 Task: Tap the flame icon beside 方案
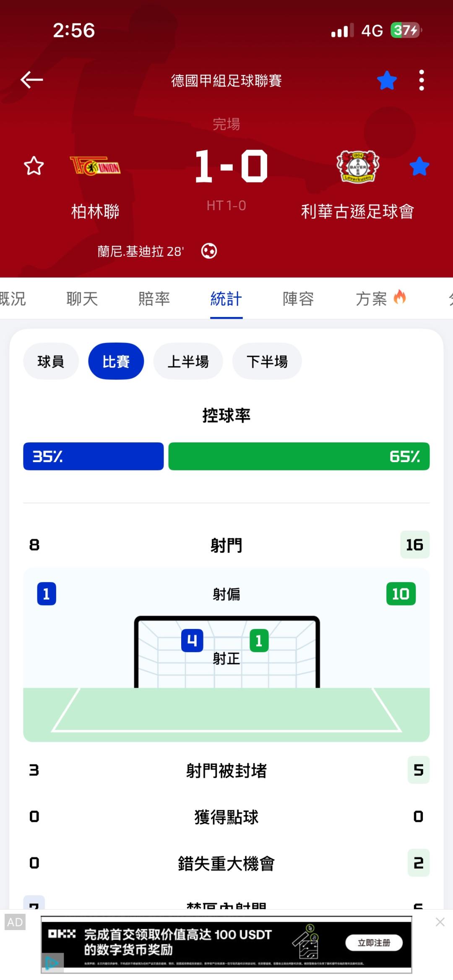tap(400, 297)
